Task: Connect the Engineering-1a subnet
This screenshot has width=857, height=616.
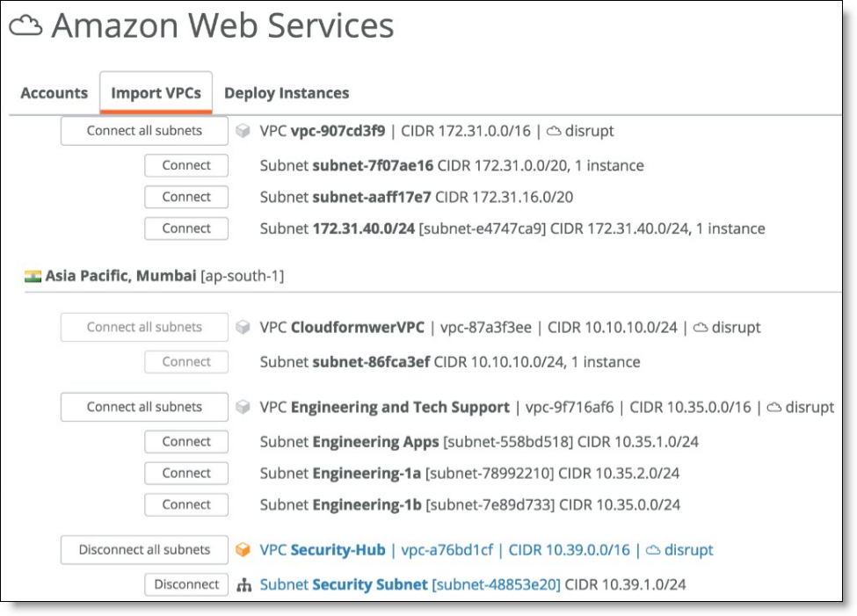Action: pyautogui.click(x=186, y=474)
